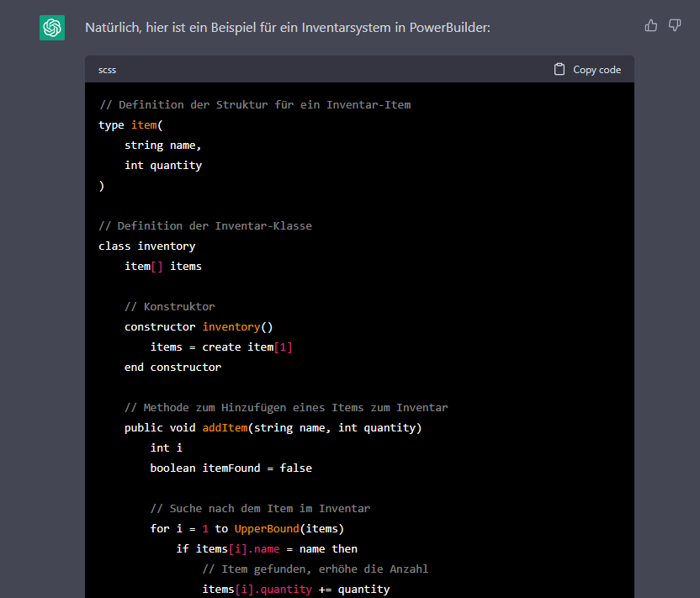Viewport: 700px width, 598px height.
Task: Click the ChatGPT logo avatar
Action: click(52, 28)
